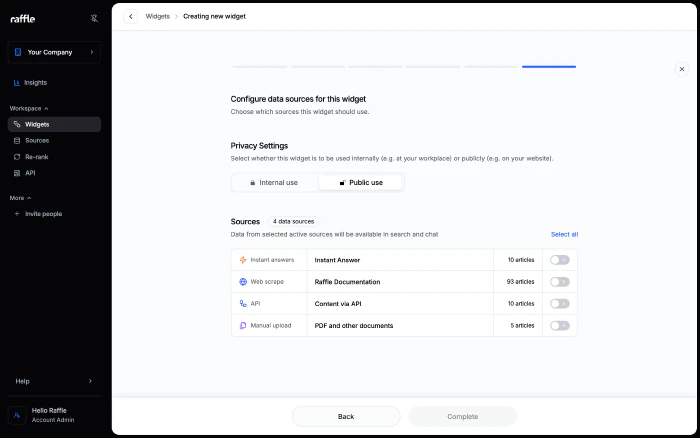Click 93 articles count
The width and height of the screenshot is (700, 438).
(x=520, y=282)
